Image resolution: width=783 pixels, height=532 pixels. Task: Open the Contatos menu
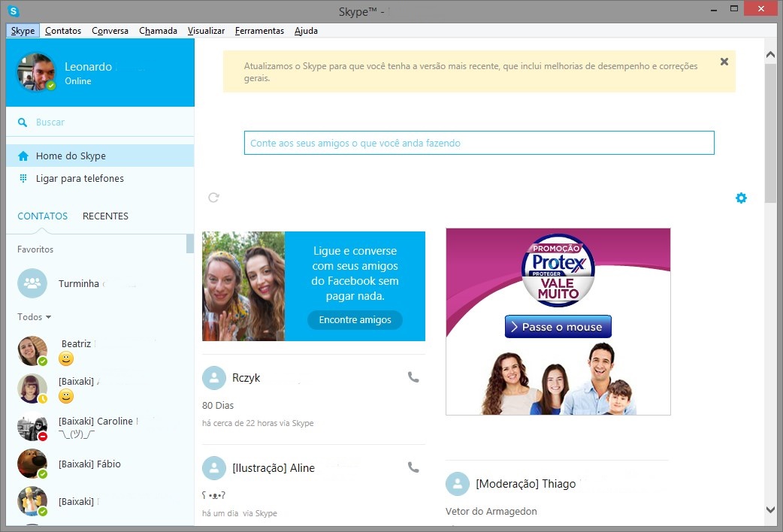63,31
